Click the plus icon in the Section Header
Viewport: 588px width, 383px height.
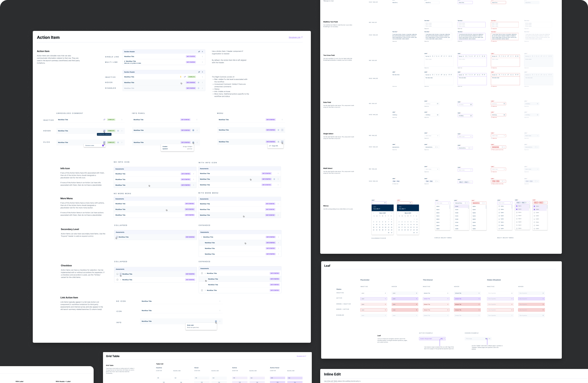202,52
